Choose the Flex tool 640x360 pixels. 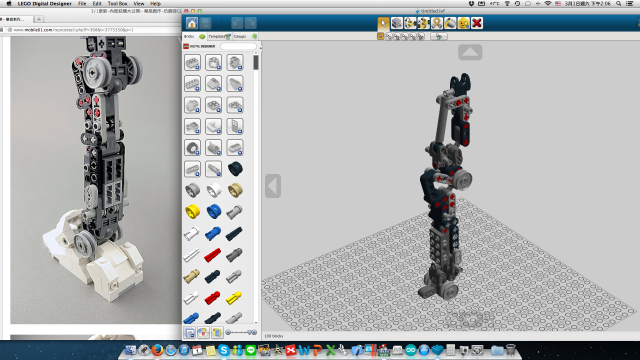(437, 23)
